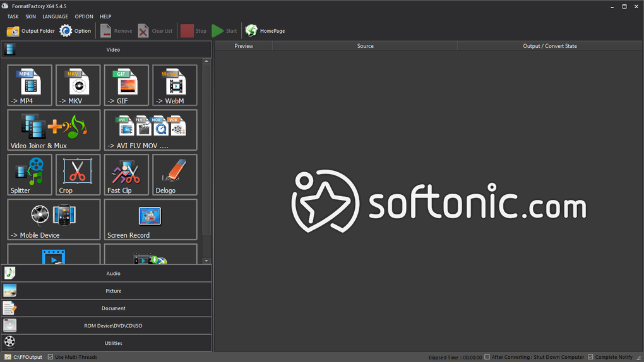The image size is (644, 362).
Task: Click the Preview column header
Action: tap(244, 46)
